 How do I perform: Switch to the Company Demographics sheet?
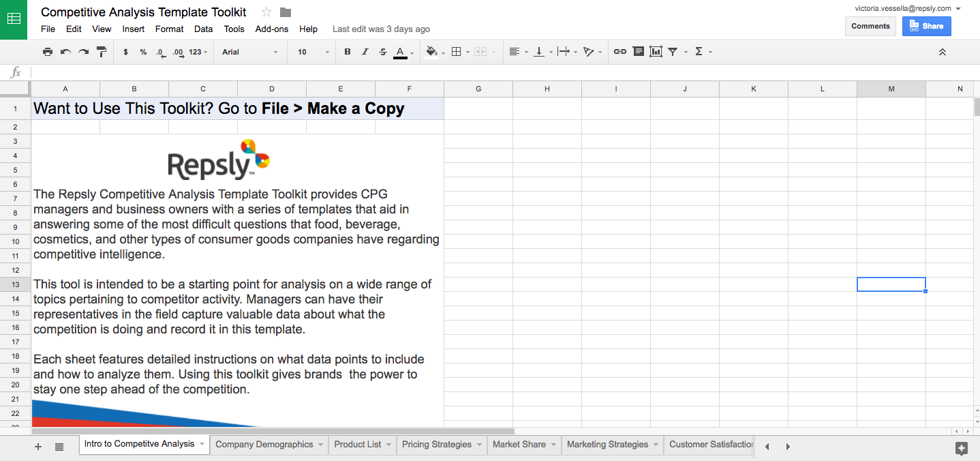[264, 445]
